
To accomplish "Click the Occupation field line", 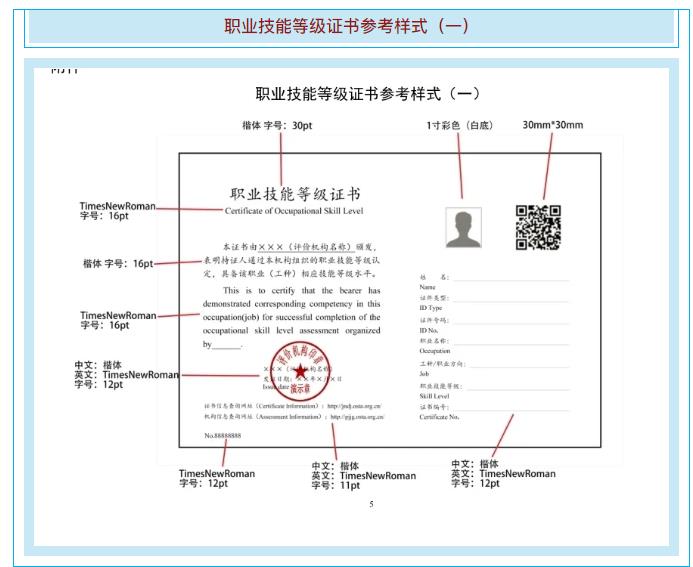I will pos(510,345).
